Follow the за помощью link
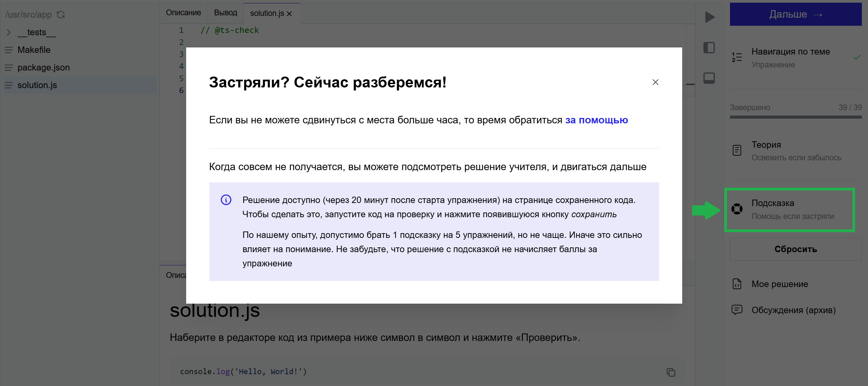Screen dimensions: 868x386 (x=596, y=120)
